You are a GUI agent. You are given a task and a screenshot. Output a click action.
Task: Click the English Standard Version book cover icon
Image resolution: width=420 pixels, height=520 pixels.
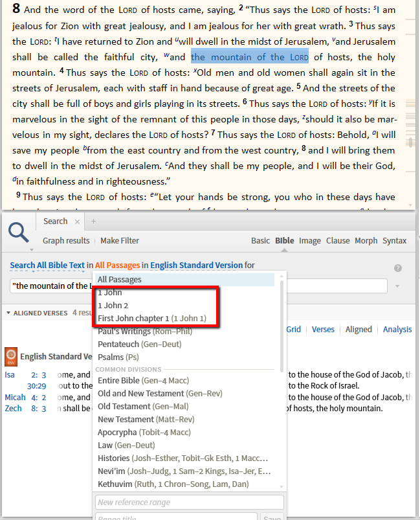click(x=11, y=357)
